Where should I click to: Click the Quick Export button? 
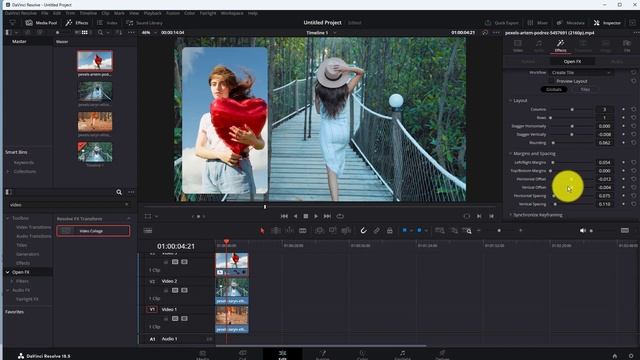click(502, 23)
